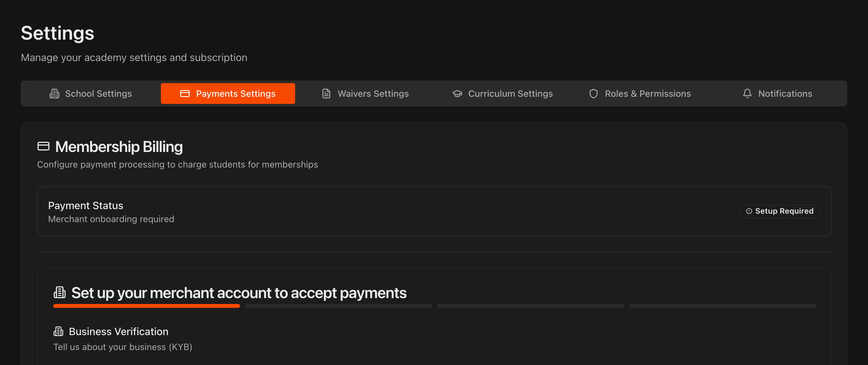Click the first orange progress step bar
Viewport: 868px width, 365px height.
(x=147, y=306)
